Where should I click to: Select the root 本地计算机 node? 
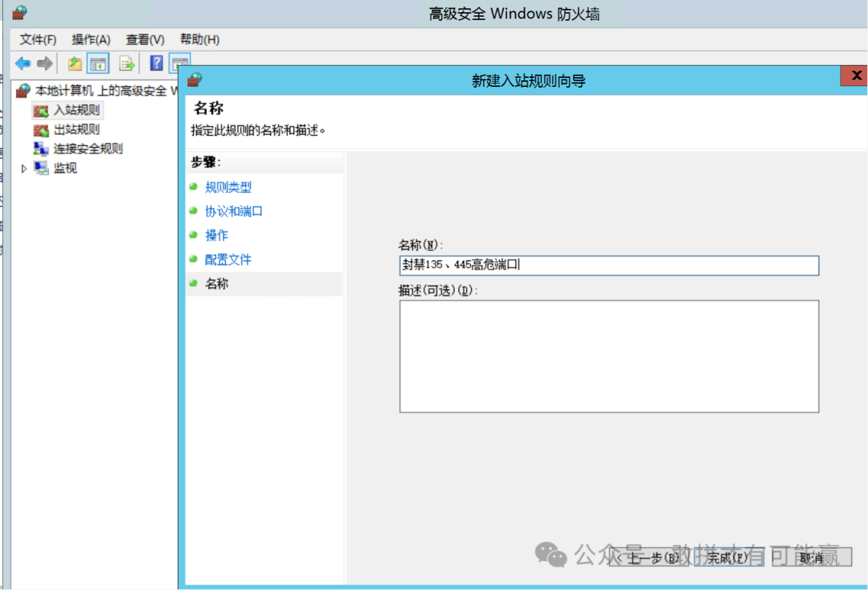[x=105, y=91]
